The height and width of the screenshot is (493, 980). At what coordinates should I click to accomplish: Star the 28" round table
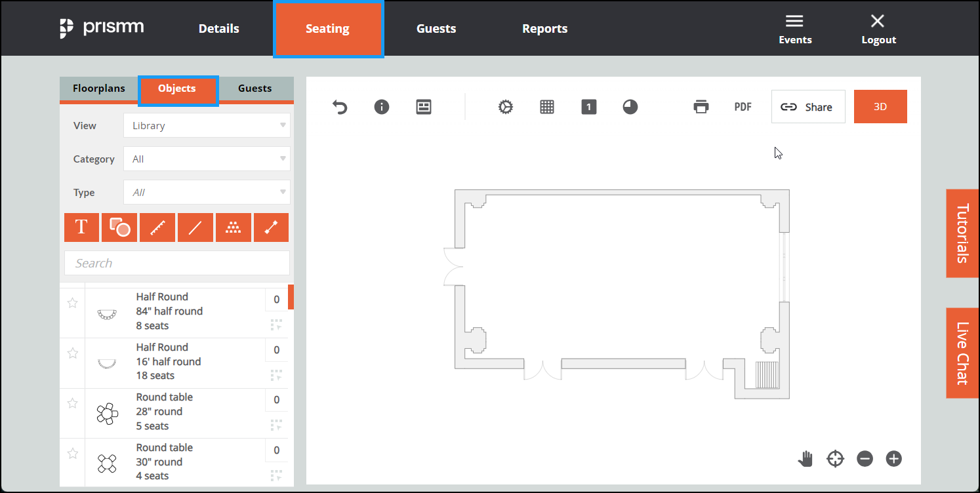click(x=73, y=403)
